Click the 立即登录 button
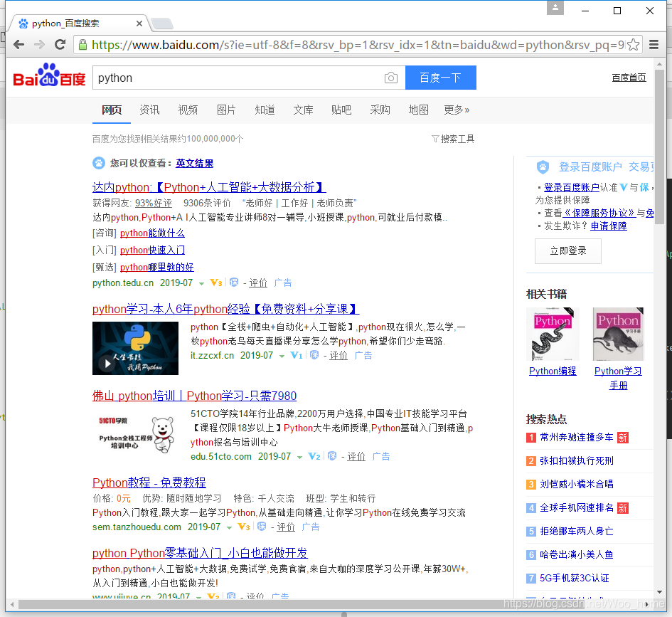This screenshot has height=617, width=672. (x=568, y=251)
